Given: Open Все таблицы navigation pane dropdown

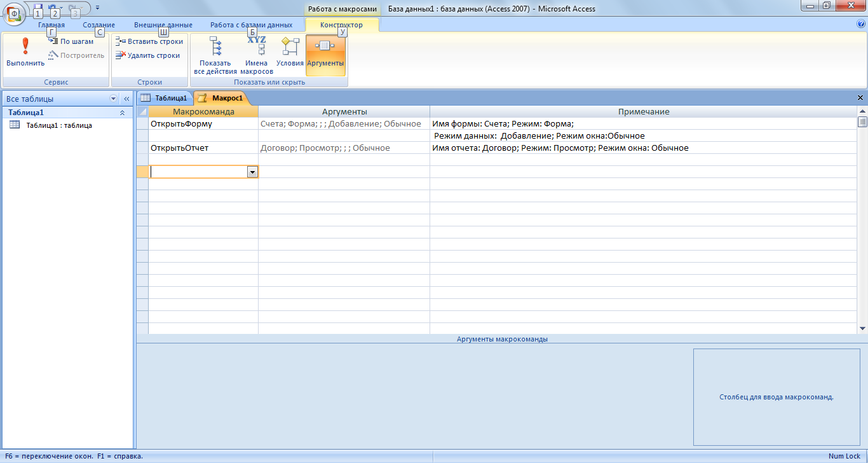Looking at the screenshot, I should pyautogui.click(x=114, y=99).
